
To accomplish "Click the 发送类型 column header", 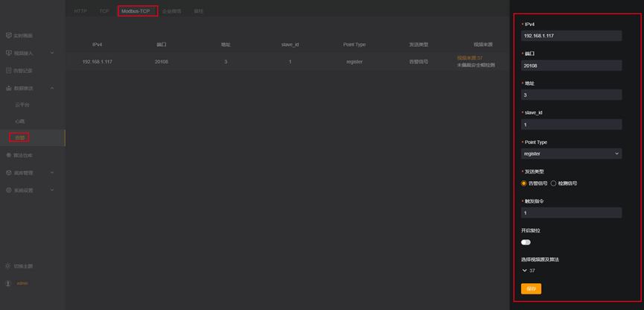I will 418,45.
